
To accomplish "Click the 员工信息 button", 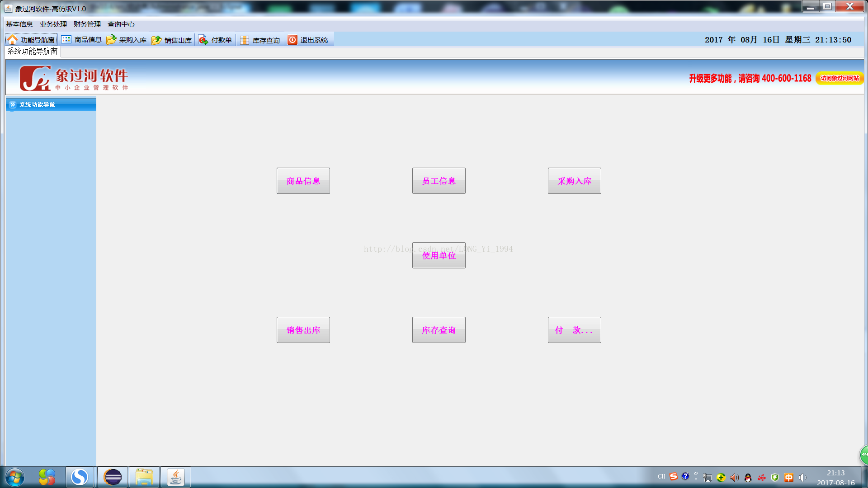I will (x=439, y=181).
